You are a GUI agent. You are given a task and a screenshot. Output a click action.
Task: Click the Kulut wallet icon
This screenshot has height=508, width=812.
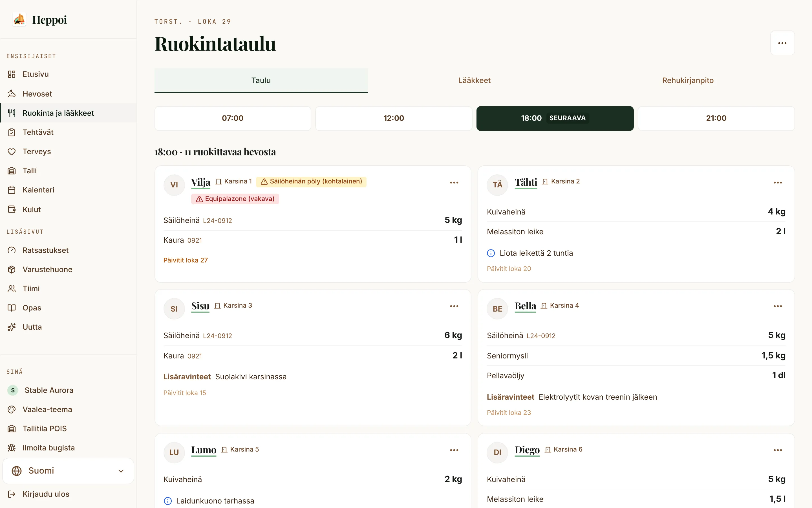coord(12,209)
